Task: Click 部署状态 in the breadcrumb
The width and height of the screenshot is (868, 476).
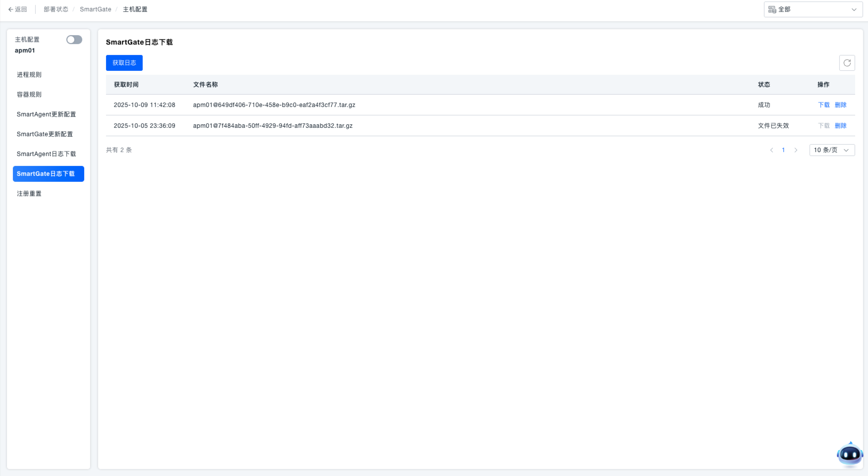Action: coord(56,9)
